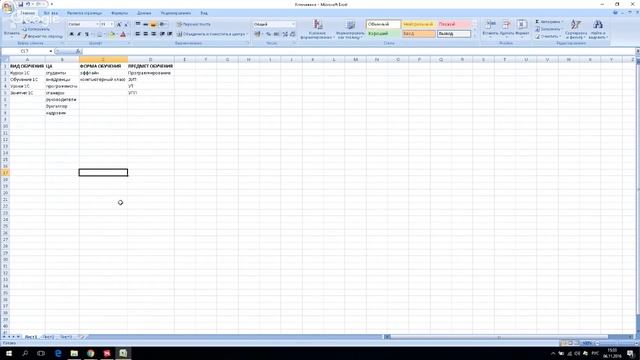640x360 pixels.
Task: Open the Fill (Заполнить) dropdown
Action: pyautogui.click(x=548, y=29)
